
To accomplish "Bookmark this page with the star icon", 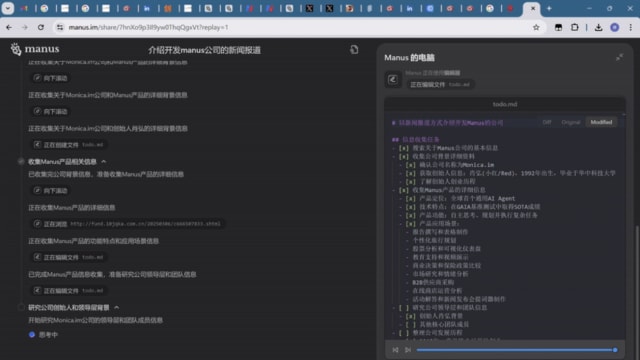I will pyautogui.click(x=536, y=27).
